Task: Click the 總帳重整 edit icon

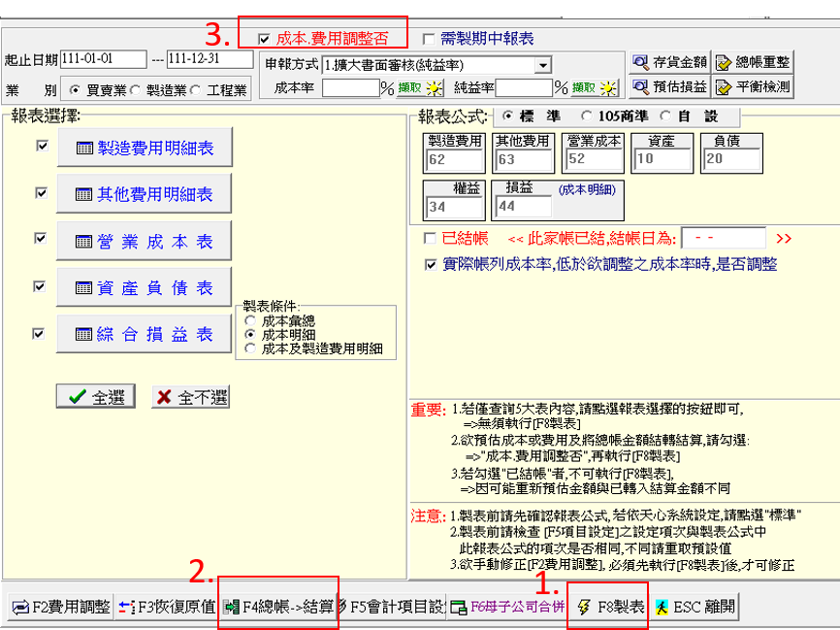Action: tap(723, 63)
